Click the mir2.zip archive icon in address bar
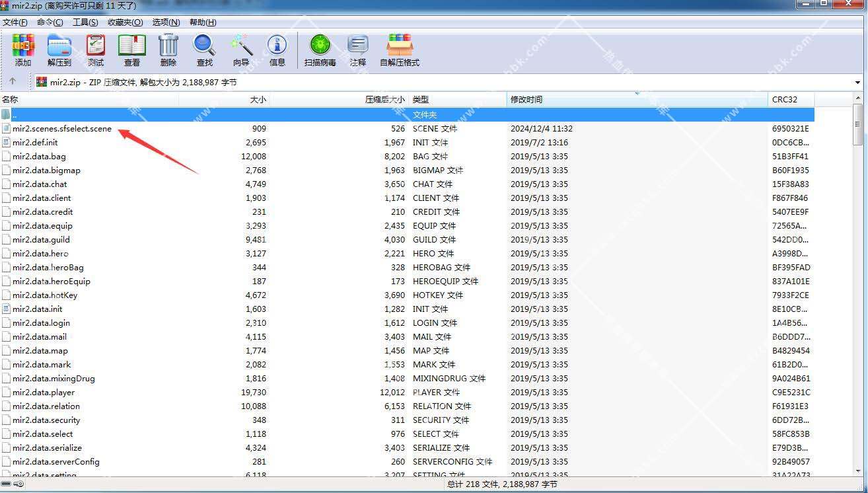Viewport: 868px width, 493px height. [x=42, y=82]
